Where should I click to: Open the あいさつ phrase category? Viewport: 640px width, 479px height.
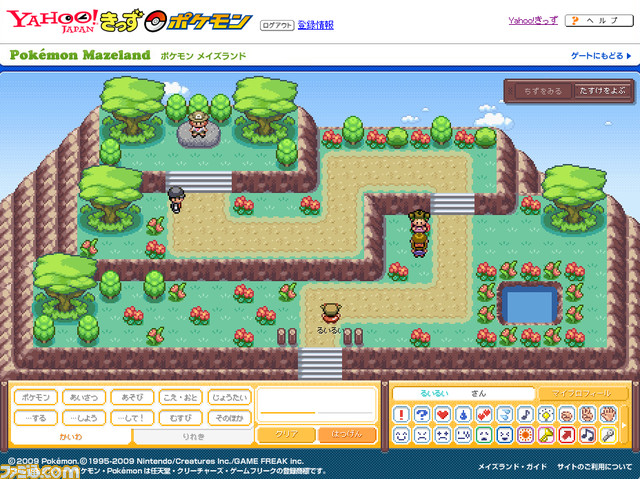84,397
